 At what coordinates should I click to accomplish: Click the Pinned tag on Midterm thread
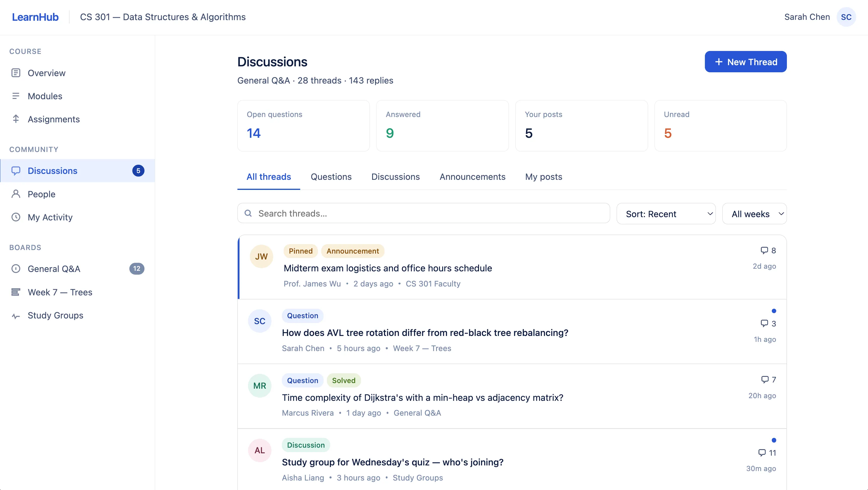pyautogui.click(x=300, y=251)
